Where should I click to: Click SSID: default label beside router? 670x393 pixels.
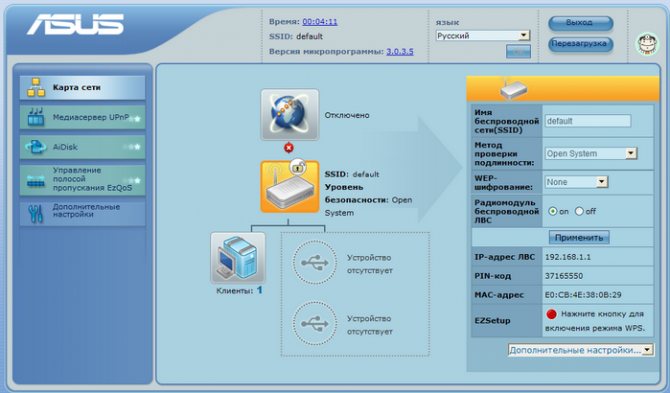352,174
